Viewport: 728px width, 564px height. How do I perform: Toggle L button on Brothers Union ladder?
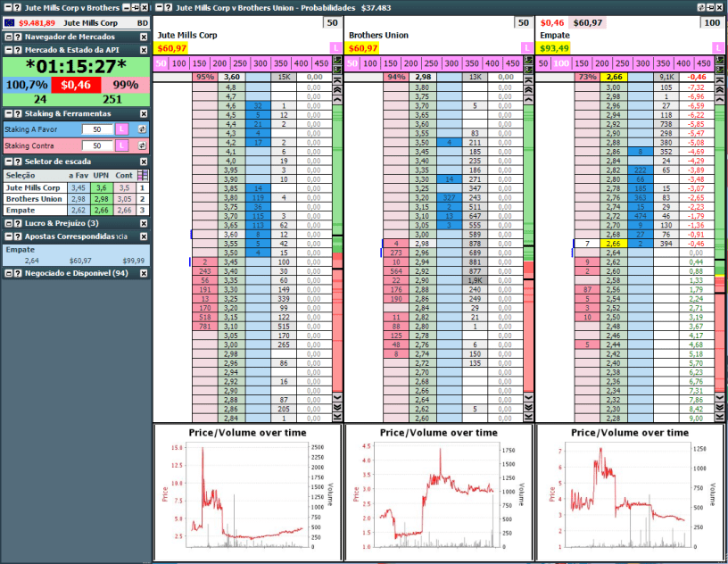(526, 48)
